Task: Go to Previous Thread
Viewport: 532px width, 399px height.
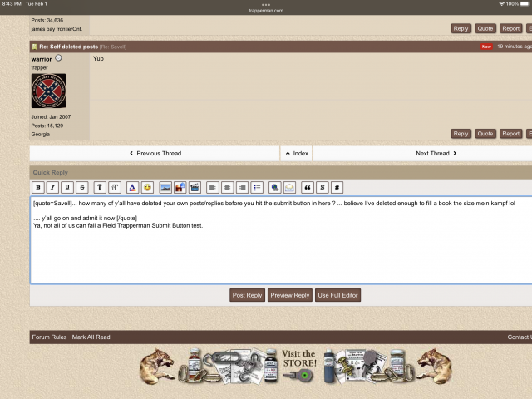Action: click(155, 153)
